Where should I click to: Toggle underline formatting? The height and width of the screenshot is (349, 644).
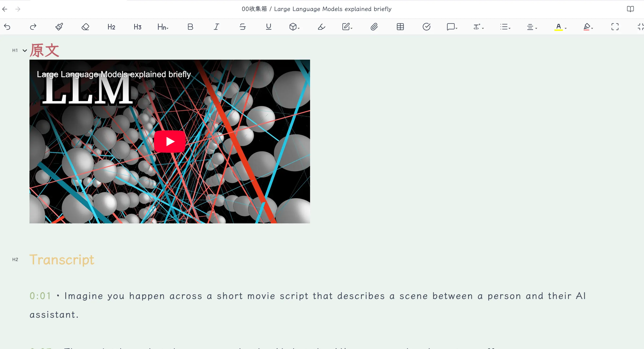pyautogui.click(x=268, y=27)
